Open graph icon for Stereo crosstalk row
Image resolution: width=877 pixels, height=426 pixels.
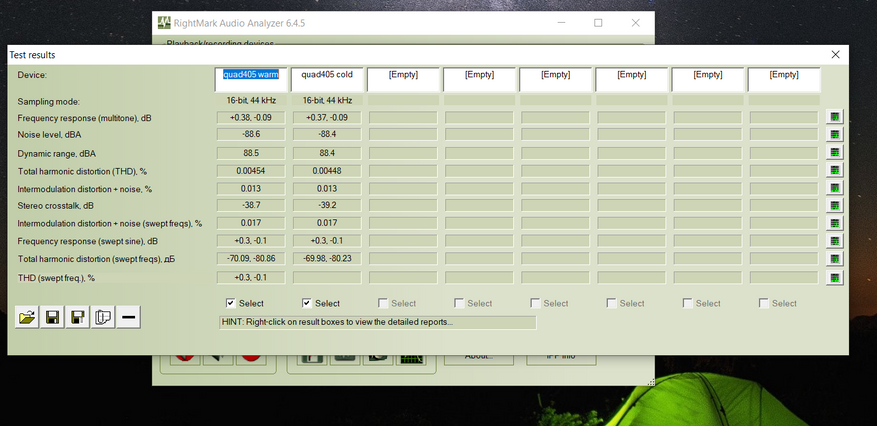pos(835,206)
